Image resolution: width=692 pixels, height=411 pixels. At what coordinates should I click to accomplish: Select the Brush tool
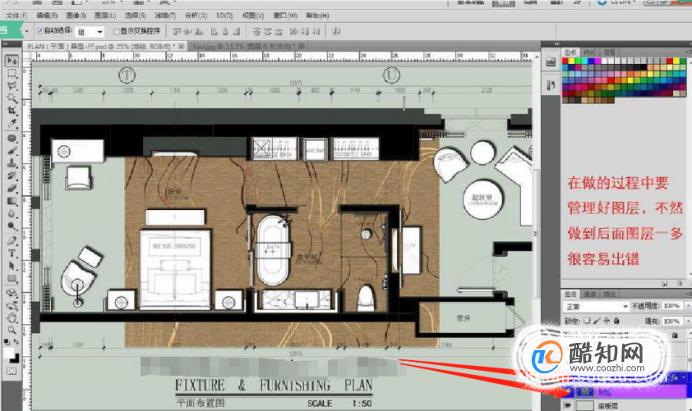(x=11, y=151)
